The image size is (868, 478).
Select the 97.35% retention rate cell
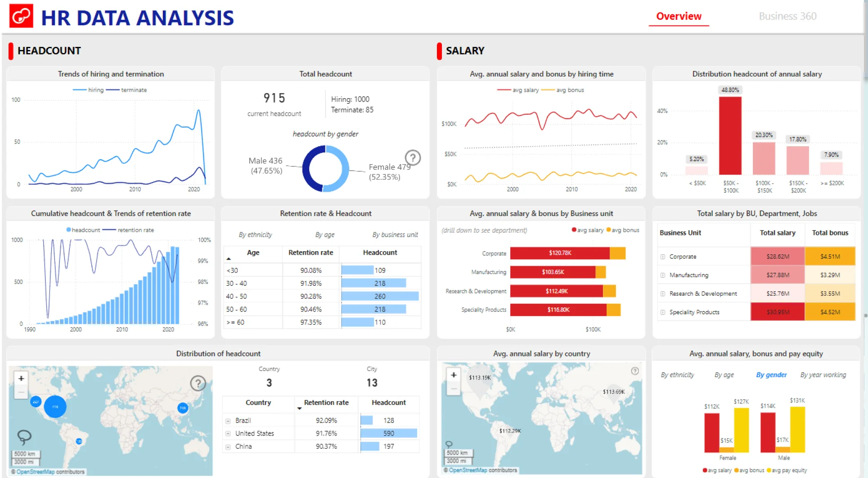(x=310, y=322)
